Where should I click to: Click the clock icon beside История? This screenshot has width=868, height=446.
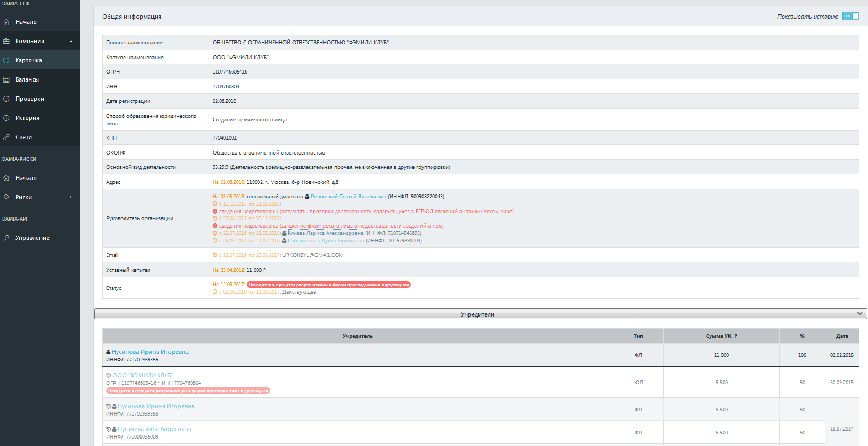click(6, 118)
